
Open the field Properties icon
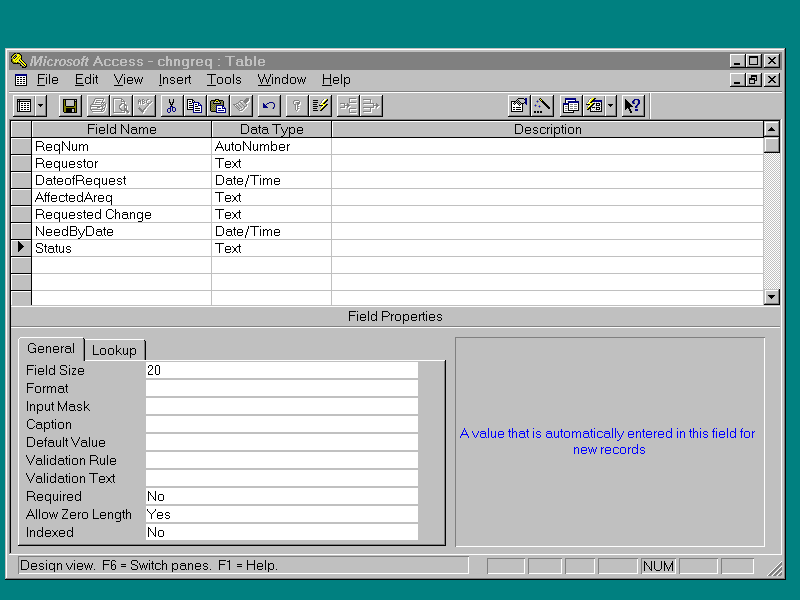518,105
